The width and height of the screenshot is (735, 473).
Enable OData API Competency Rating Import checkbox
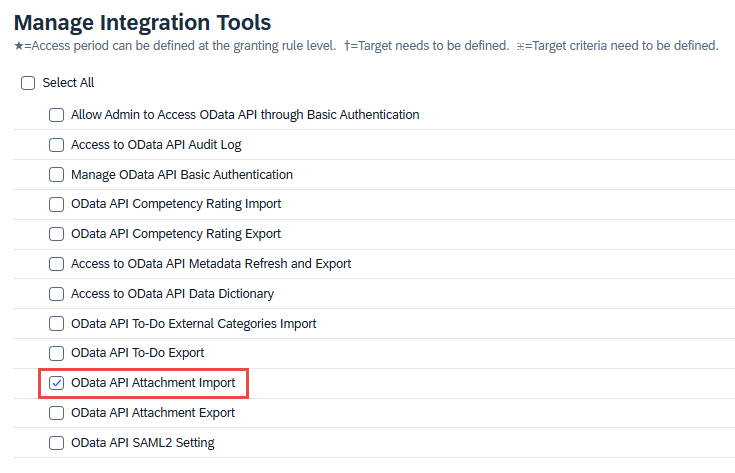[x=57, y=204]
